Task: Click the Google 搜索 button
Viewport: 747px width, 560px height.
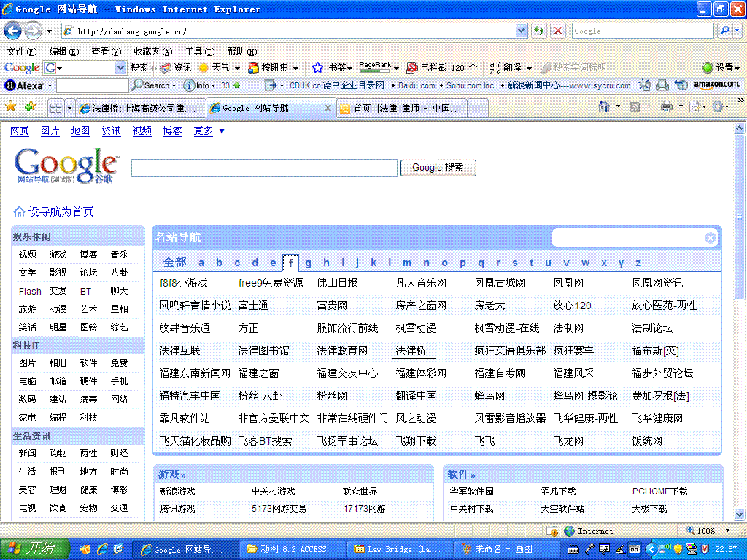Action: pyautogui.click(x=438, y=168)
